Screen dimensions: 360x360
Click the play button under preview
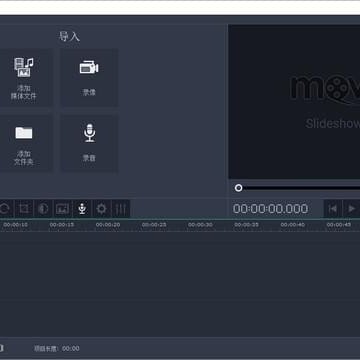pos(351,209)
